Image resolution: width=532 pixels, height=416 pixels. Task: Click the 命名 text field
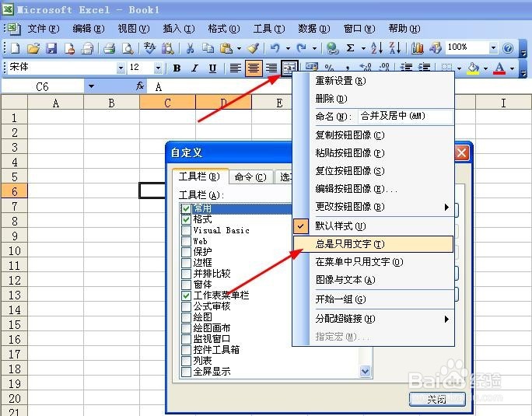405,117
